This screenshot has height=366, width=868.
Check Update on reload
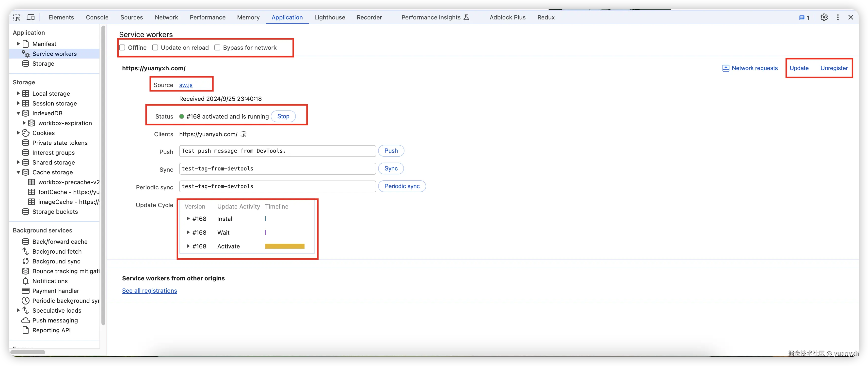click(x=155, y=47)
